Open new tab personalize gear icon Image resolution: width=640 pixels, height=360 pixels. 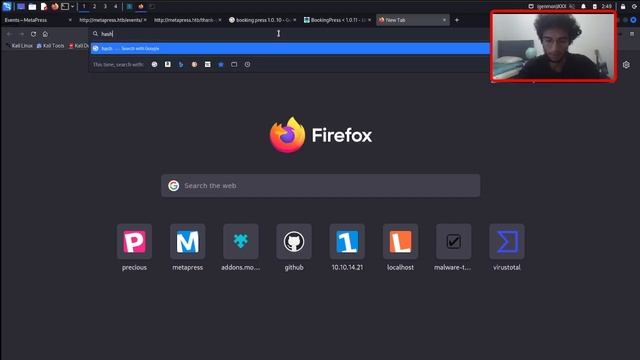click(626, 64)
